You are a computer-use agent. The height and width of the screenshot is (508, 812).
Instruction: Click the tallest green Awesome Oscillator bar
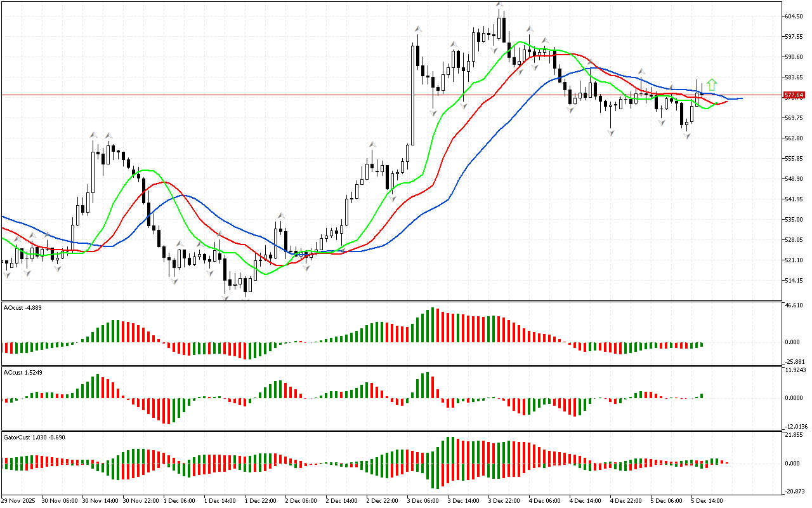tap(434, 325)
